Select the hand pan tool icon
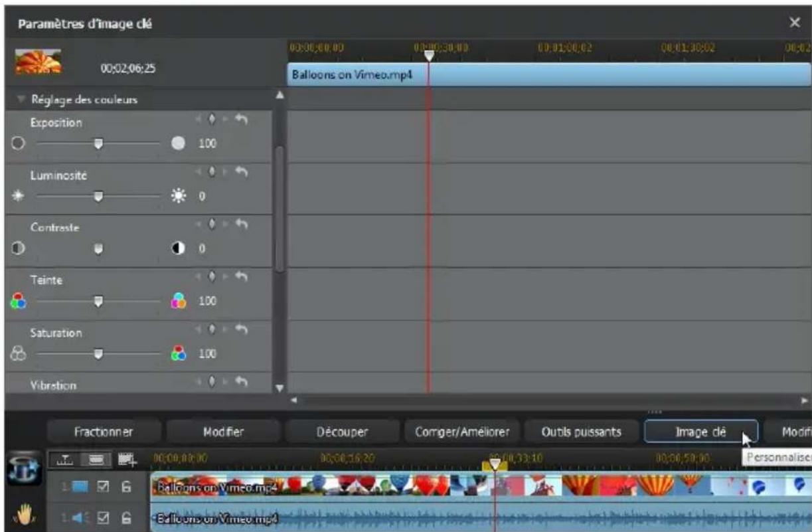The width and height of the screenshot is (812, 532). coord(24,515)
